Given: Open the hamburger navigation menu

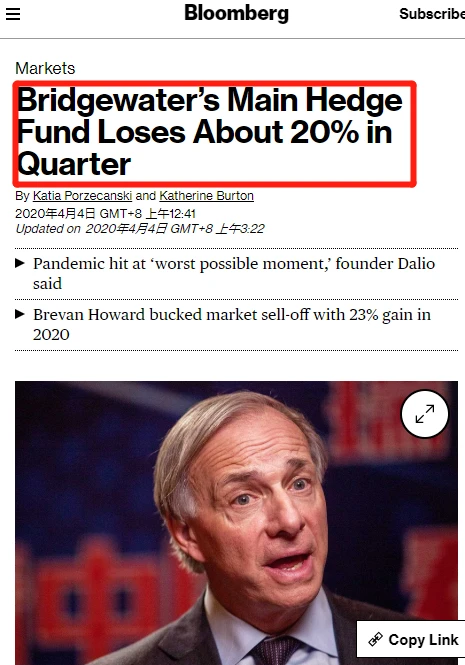Looking at the screenshot, I should (x=13, y=14).
